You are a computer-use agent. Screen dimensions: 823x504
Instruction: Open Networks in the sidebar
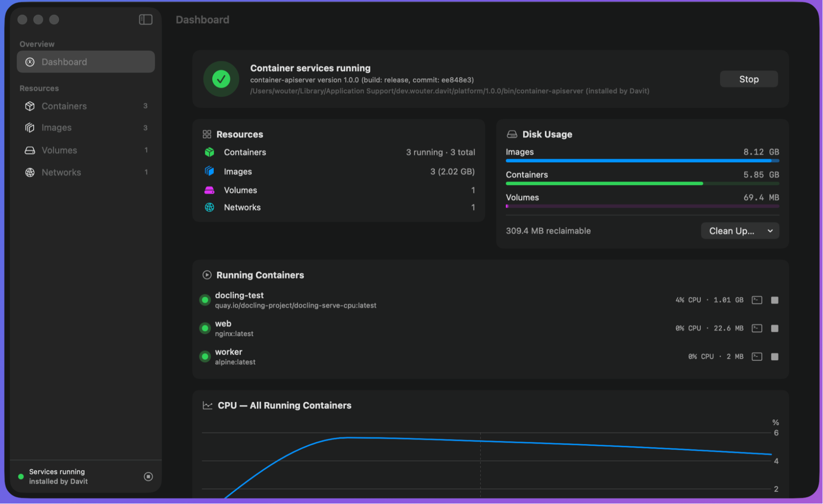click(86, 172)
